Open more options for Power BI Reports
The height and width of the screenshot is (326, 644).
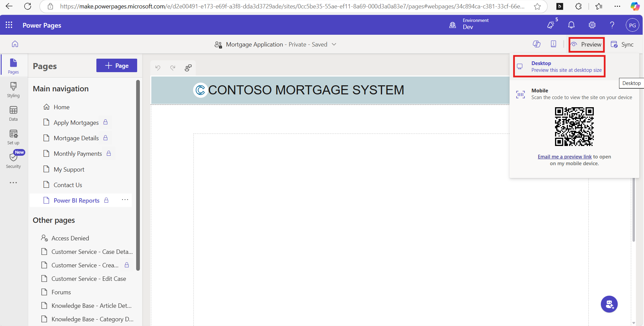click(x=125, y=200)
